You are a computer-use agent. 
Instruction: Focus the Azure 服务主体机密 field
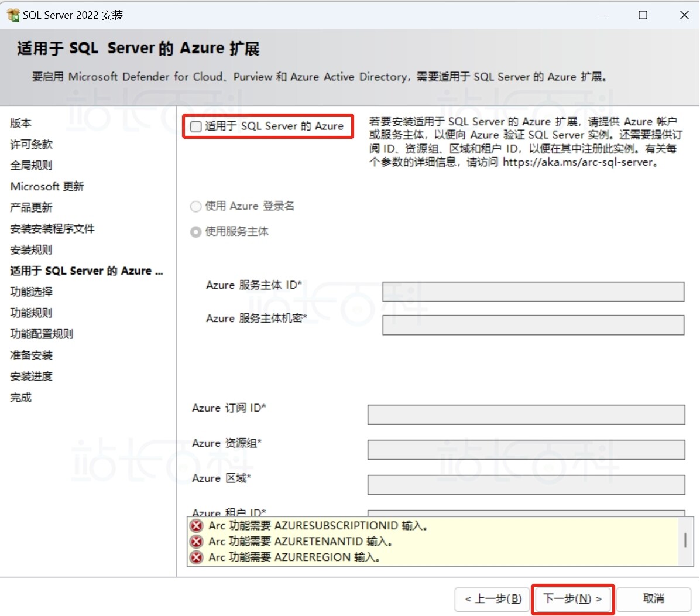click(533, 325)
